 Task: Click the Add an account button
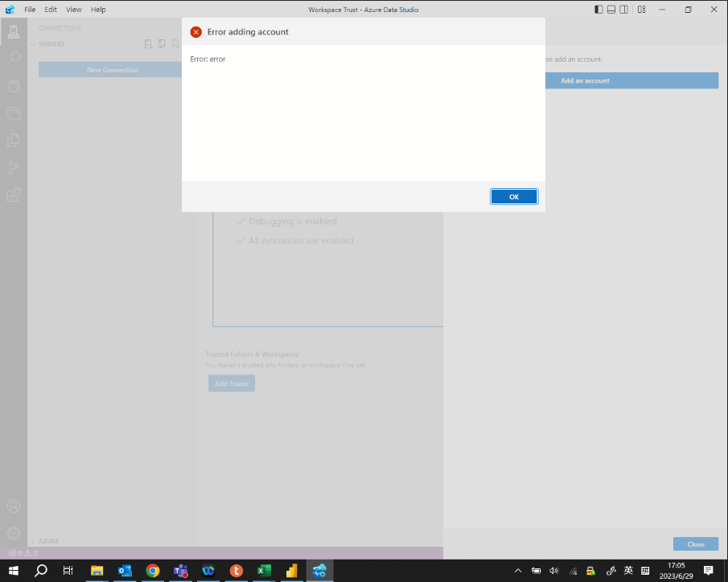[x=632, y=80]
